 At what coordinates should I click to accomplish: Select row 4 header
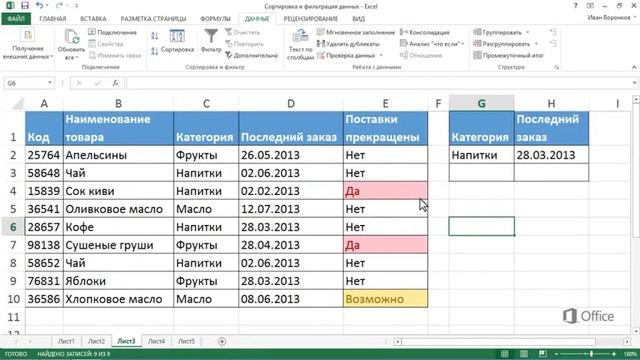(x=13, y=191)
